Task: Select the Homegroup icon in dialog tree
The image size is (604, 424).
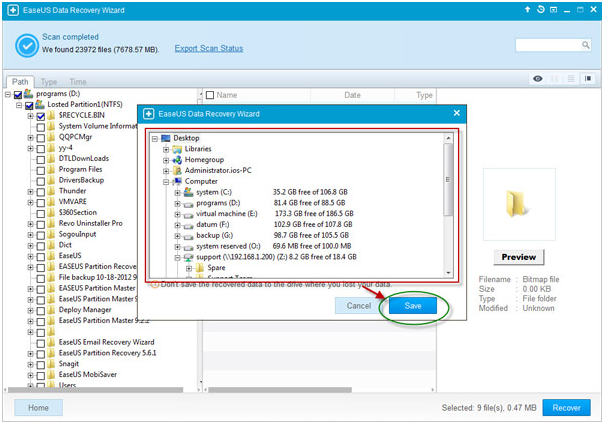Action: [177, 160]
